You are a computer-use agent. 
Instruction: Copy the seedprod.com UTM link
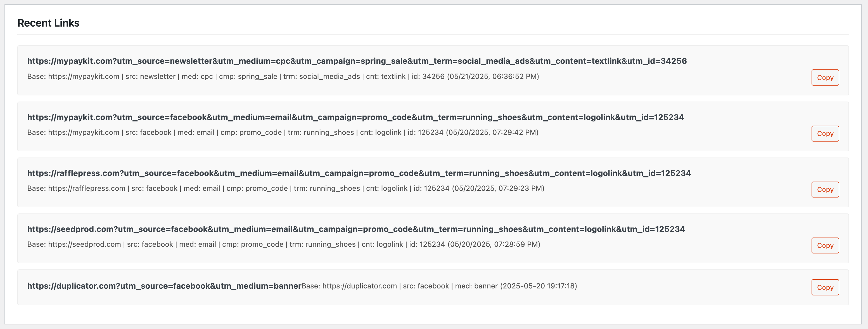(825, 246)
